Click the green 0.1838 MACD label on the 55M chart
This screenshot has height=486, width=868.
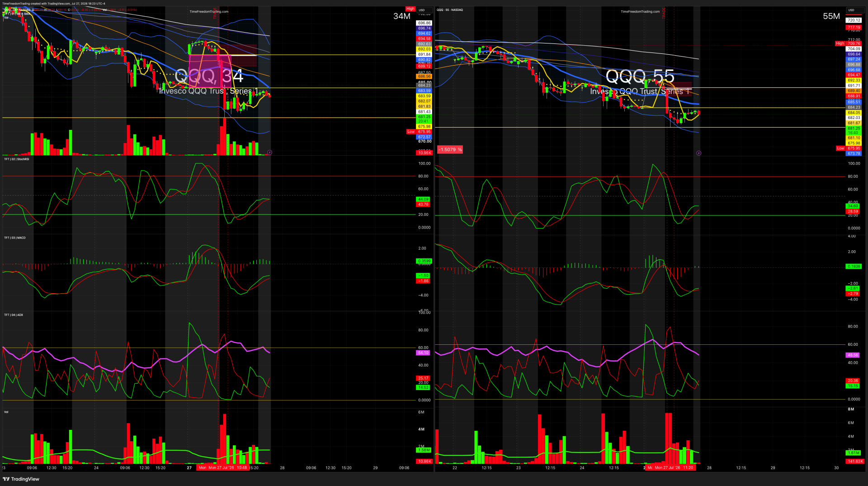tap(854, 267)
